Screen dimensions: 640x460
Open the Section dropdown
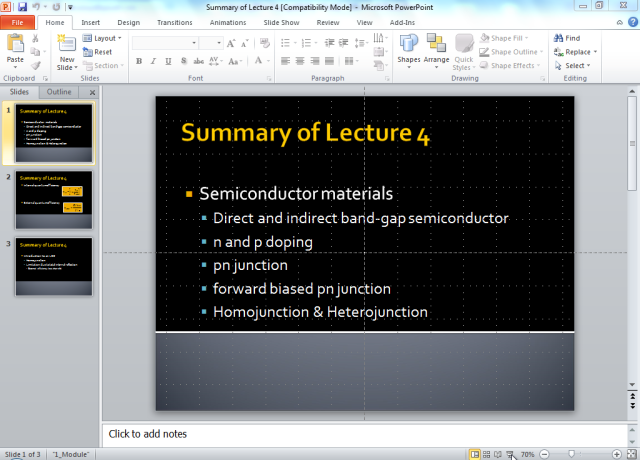[102, 65]
